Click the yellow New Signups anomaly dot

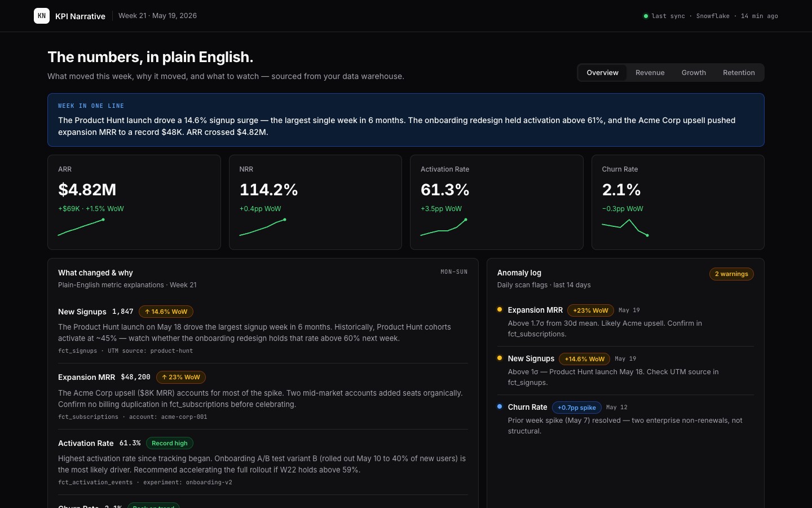(500, 358)
